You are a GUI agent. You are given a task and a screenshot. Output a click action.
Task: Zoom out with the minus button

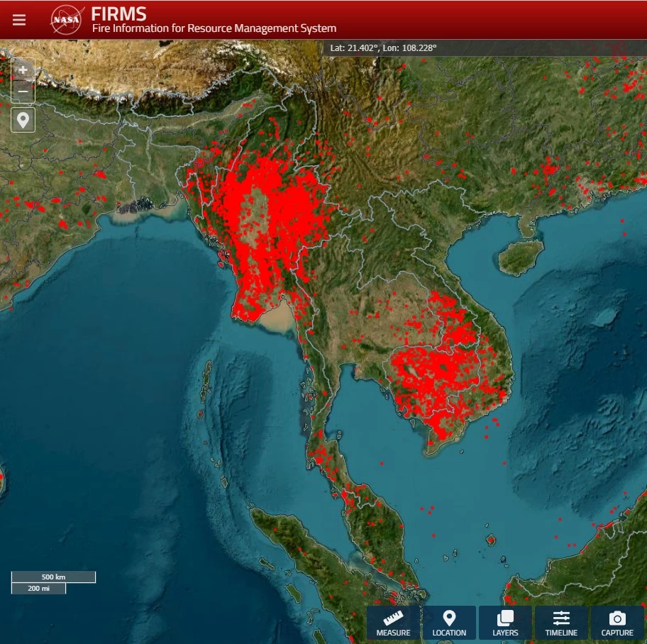(23, 92)
